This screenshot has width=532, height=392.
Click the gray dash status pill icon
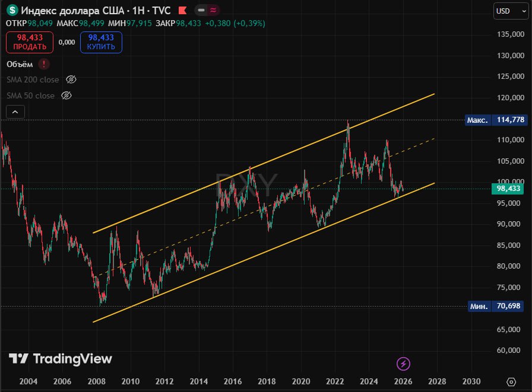(202, 11)
